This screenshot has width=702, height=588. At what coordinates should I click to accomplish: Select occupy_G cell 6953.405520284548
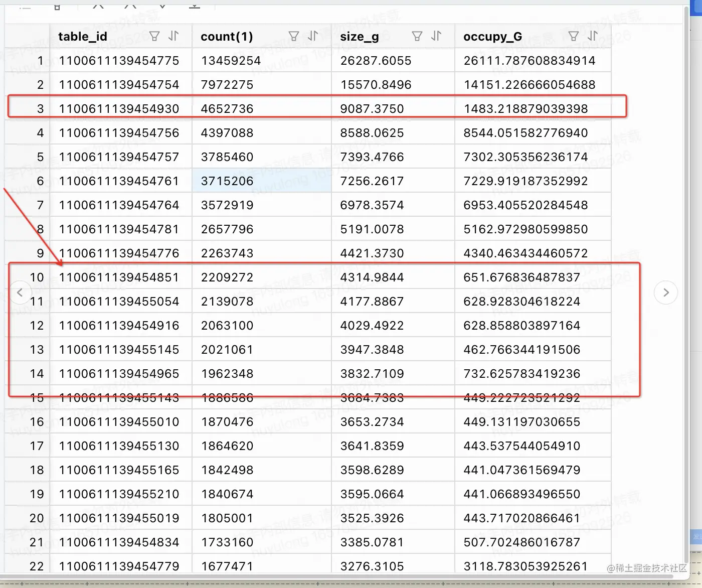click(533, 205)
